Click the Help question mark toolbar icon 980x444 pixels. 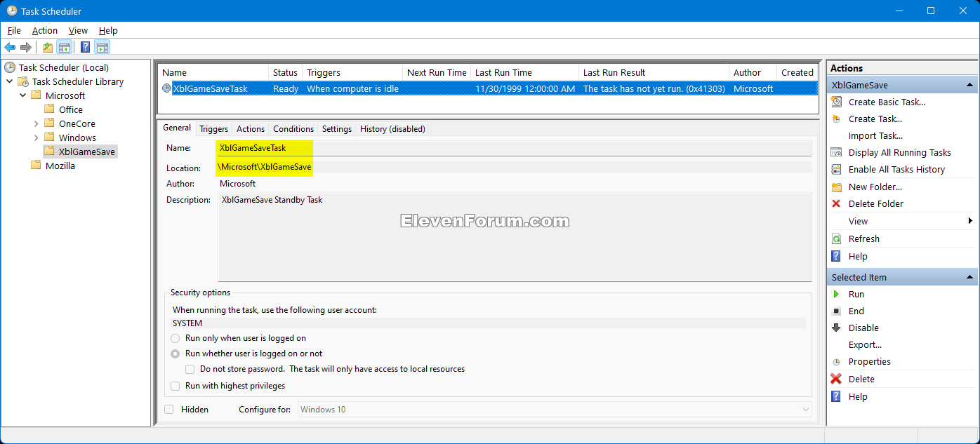84,47
